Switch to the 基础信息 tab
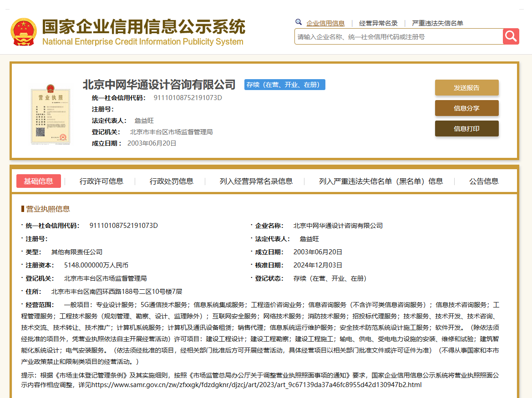The image size is (532, 398). 39,181
